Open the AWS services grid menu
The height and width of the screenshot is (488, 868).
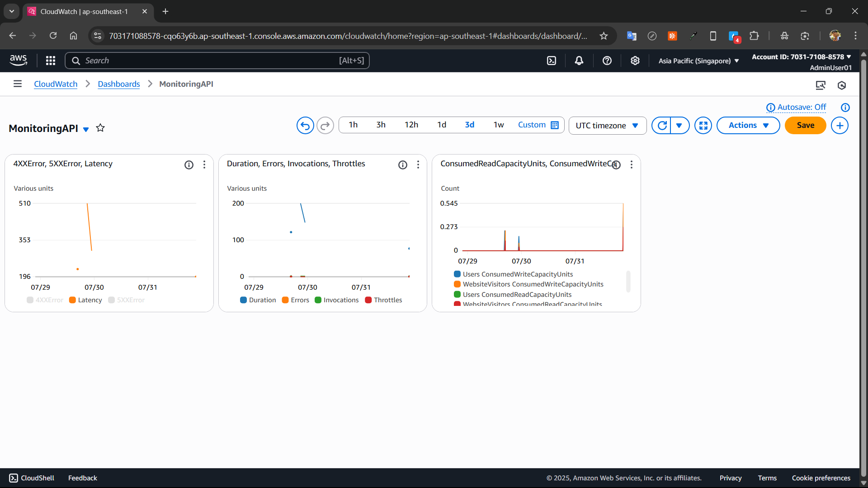click(x=51, y=61)
